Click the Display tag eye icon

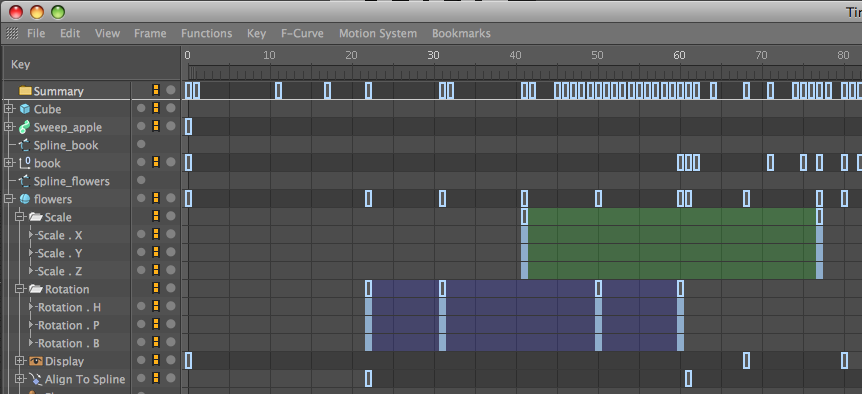coord(36,361)
